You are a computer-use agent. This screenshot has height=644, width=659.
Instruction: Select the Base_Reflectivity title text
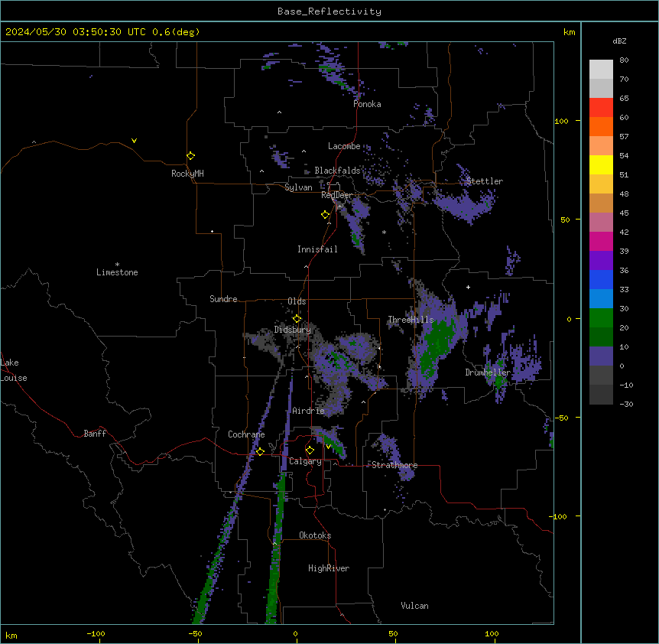329,11
